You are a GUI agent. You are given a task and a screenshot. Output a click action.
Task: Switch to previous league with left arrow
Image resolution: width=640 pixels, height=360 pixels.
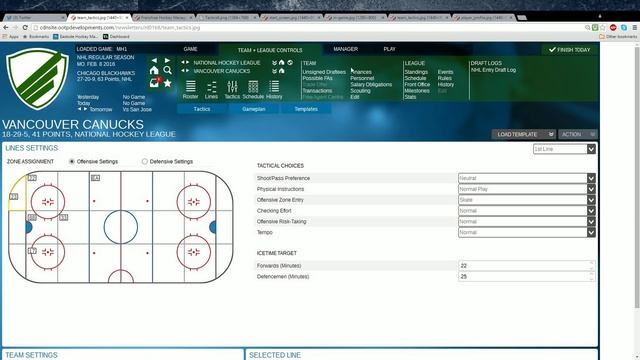click(x=183, y=62)
